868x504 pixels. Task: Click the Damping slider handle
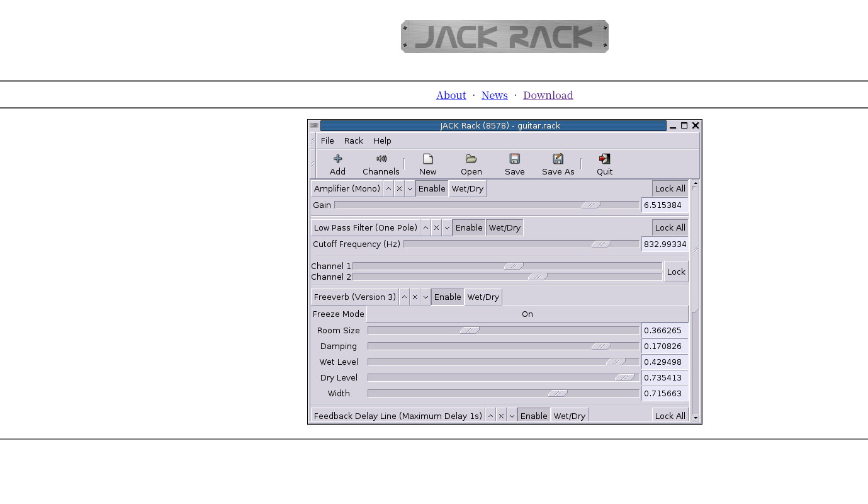tap(601, 346)
